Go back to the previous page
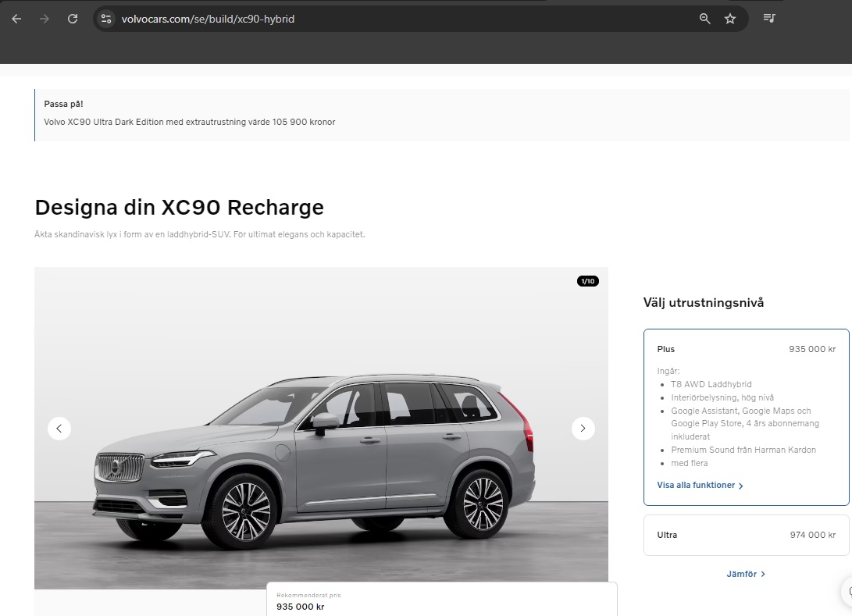This screenshot has width=852, height=616. 16,19
